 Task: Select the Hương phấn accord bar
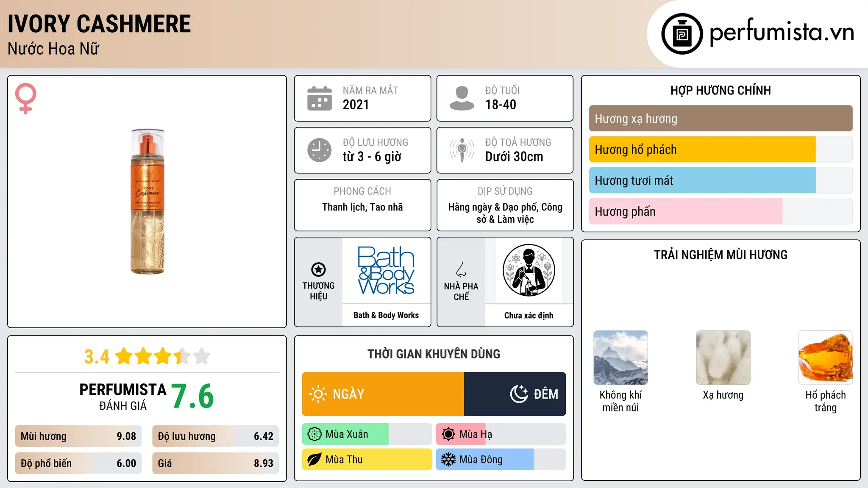point(721,211)
